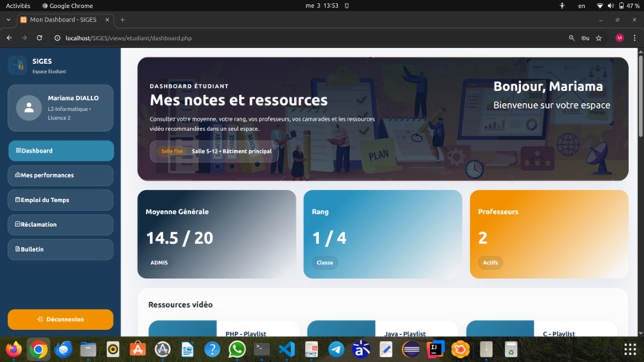644x362 pixels.
Task: Launch Firefox from the dock
Action: (x=14, y=350)
